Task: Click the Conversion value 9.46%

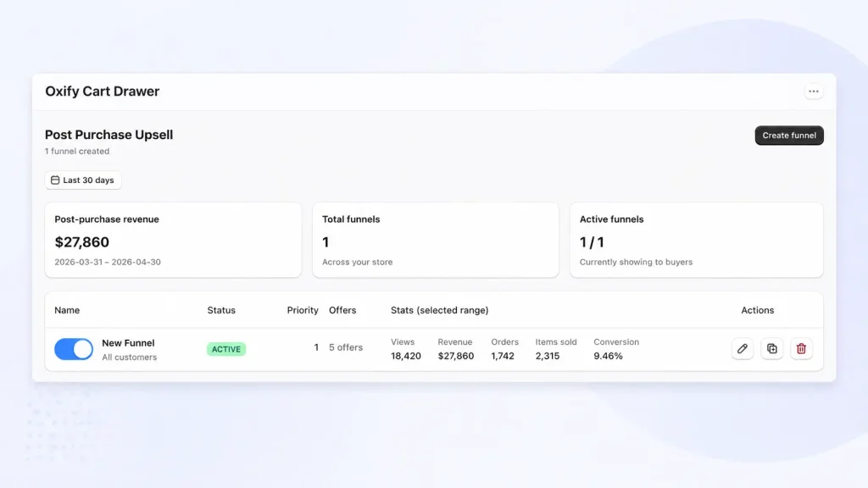Action: pos(608,356)
